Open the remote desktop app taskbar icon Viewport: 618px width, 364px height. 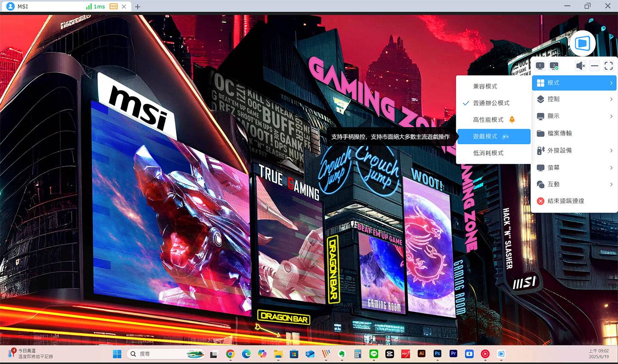(501, 354)
